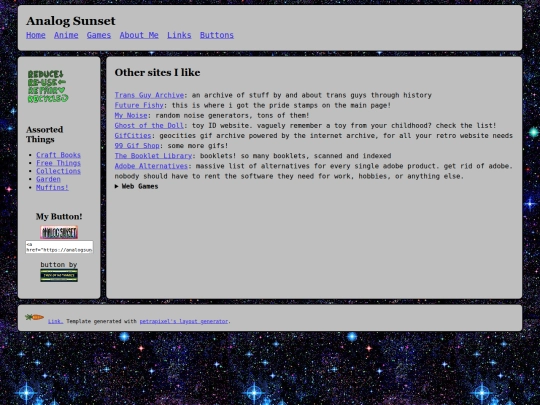The height and width of the screenshot is (405, 540).
Task: Open the GifCities link
Action: coord(133,136)
